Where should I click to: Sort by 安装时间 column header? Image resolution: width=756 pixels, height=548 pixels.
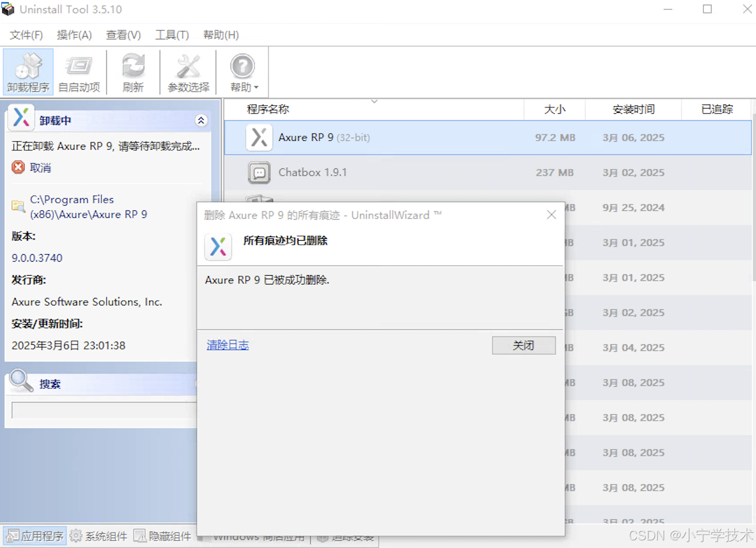tap(633, 109)
